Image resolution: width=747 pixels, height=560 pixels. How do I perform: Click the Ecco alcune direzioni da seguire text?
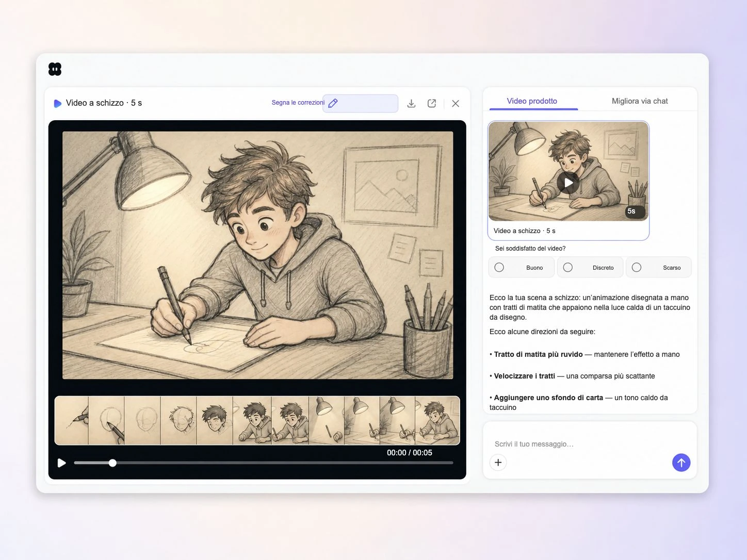pos(542,332)
